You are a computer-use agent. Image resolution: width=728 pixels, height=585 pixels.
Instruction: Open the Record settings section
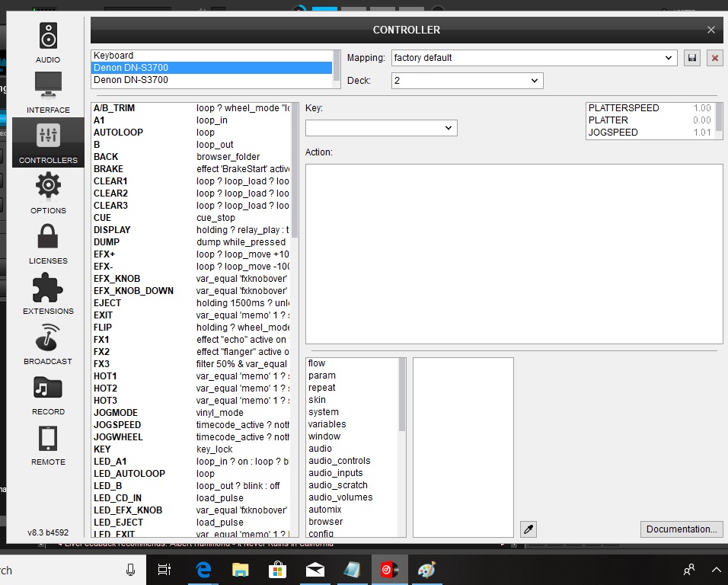coord(48,394)
